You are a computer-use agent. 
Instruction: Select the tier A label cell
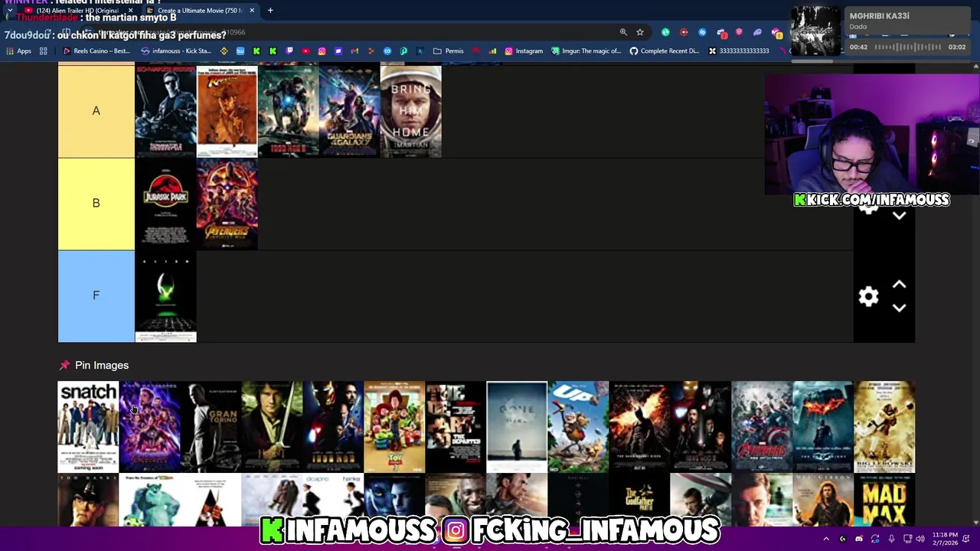(96, 111)
